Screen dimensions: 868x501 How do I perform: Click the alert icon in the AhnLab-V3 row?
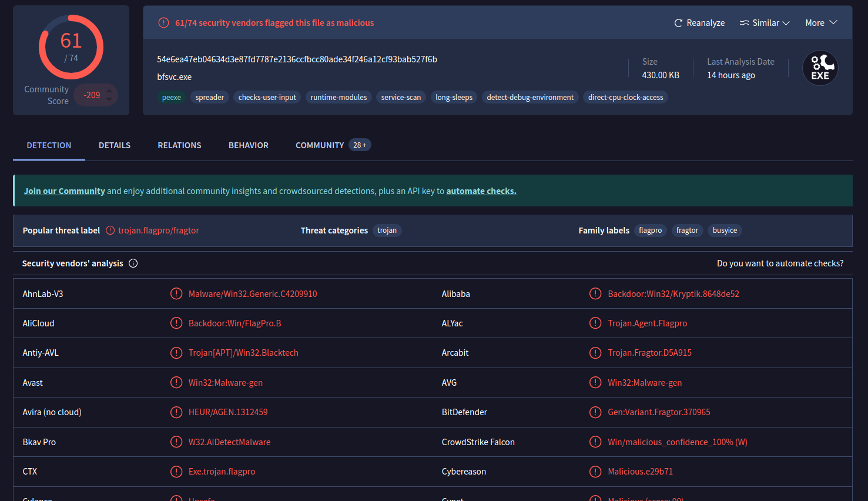pos(176,293)
